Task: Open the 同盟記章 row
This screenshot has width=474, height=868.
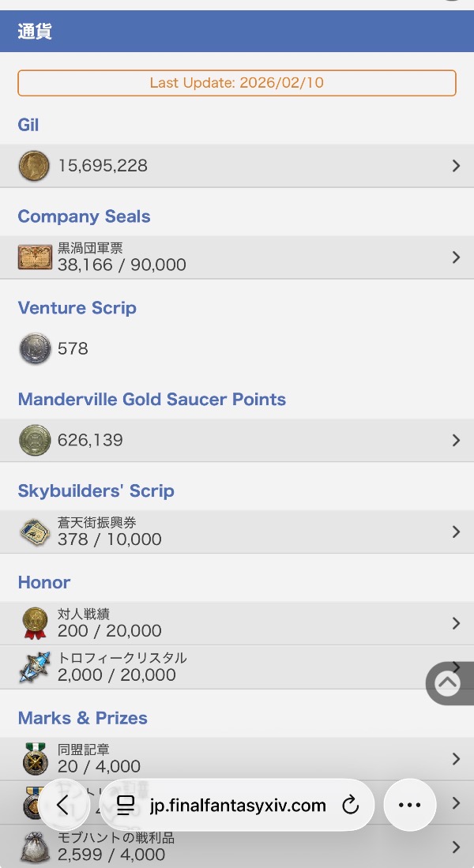Action: (237, 759)
